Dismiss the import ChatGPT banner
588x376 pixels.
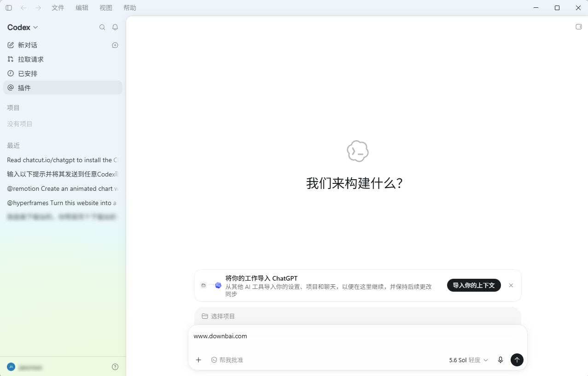click(x=511, y=285)
